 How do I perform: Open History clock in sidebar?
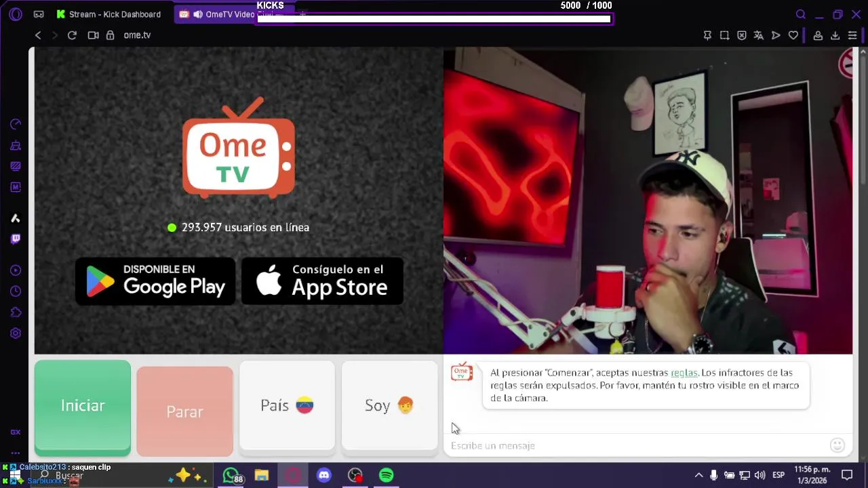(x=16, y=291)
